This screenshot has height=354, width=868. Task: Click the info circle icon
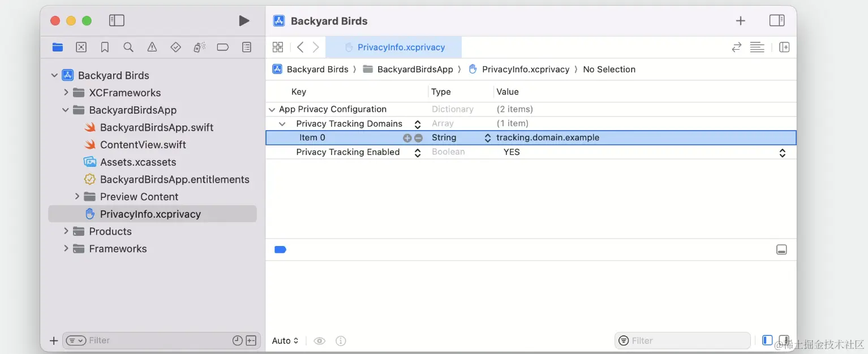point(341,340)
